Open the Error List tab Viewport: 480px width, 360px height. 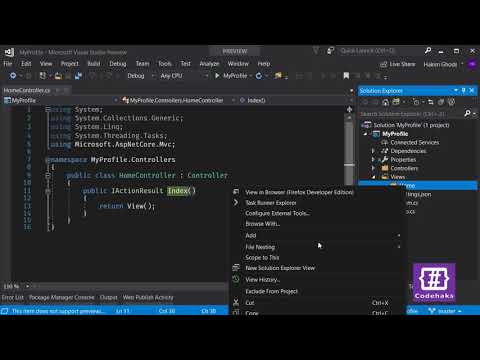[x=13, y=297]
